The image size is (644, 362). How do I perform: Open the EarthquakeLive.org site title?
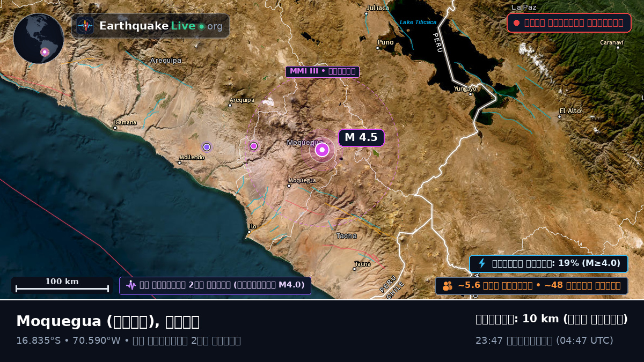160,26
